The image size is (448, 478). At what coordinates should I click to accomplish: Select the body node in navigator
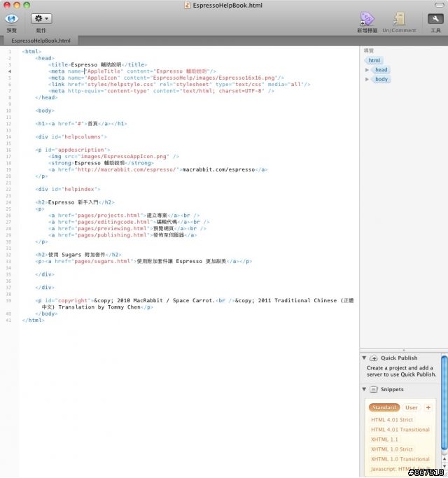(381, 79)
